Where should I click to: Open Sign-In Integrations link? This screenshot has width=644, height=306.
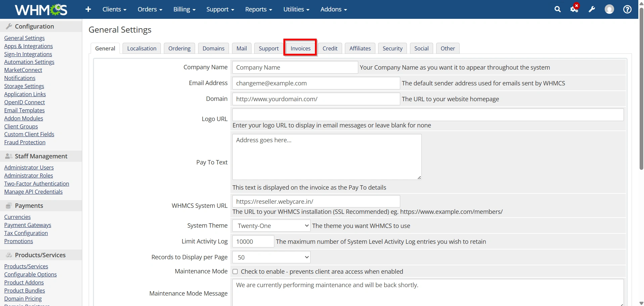click(28, 54)
